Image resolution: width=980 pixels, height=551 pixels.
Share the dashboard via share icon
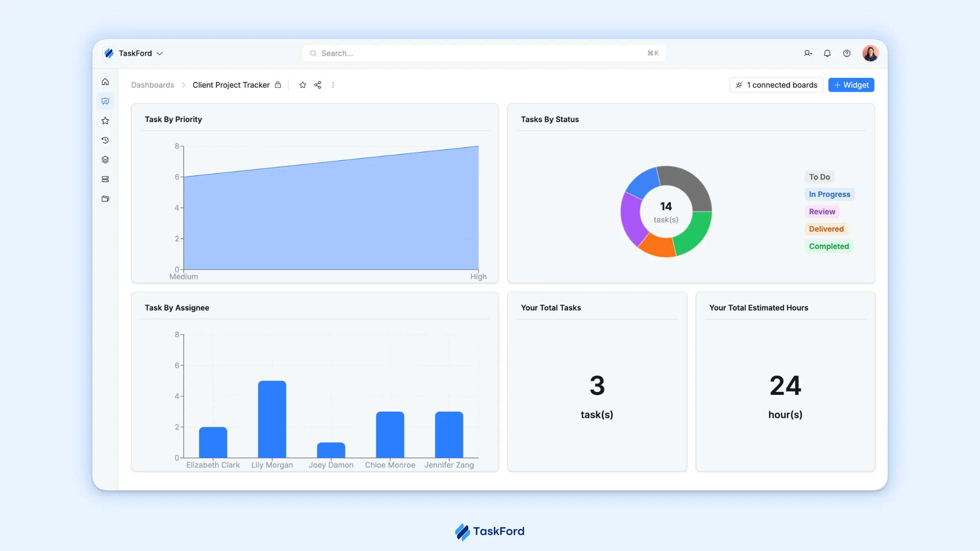point(318,85)
